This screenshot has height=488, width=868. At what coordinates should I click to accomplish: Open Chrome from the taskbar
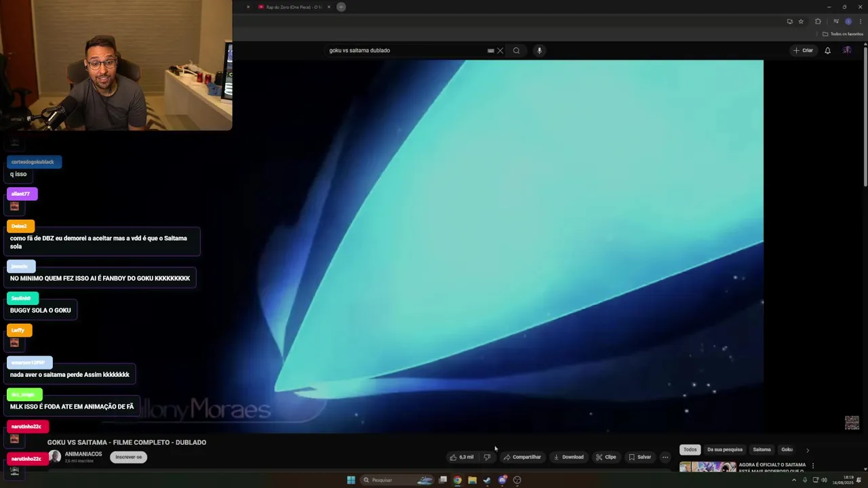click(x=458, y=480)
